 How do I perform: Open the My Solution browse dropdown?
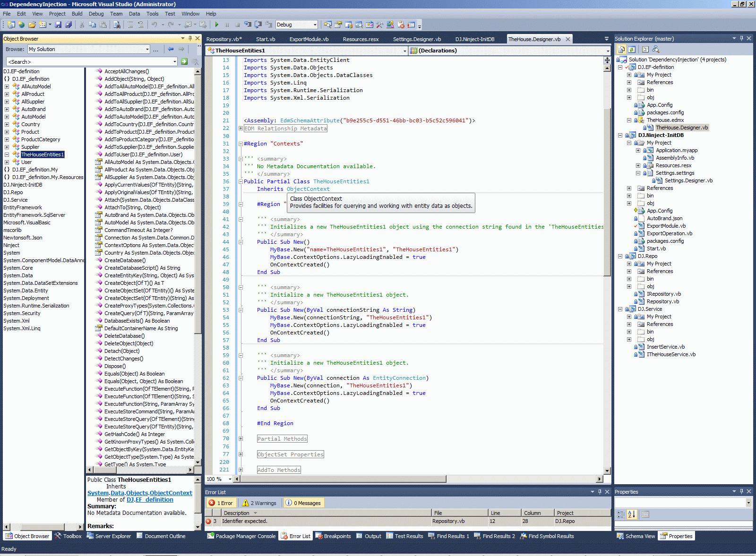pyautogui.click(x=147, y=49)
